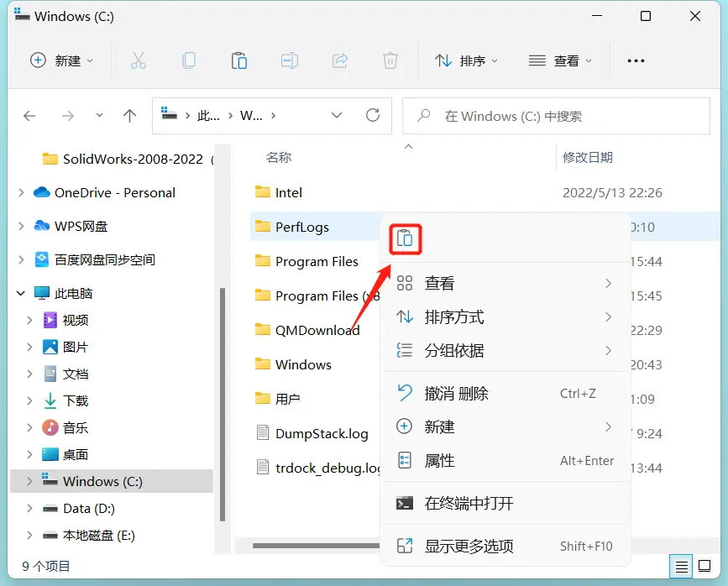Go back with the left arrow
Image resolution: width=728 pixels, height=586 pixels.
coord(29,116)
